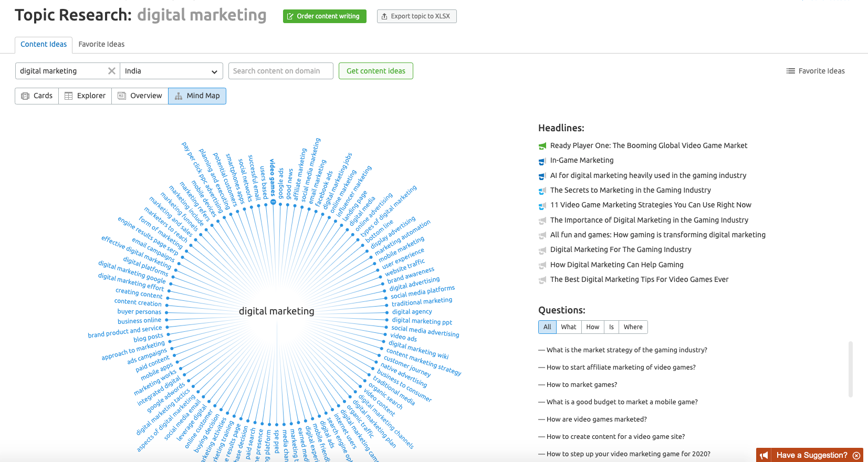
Task: Click the central digital marketing node
Action: point(277,311)
